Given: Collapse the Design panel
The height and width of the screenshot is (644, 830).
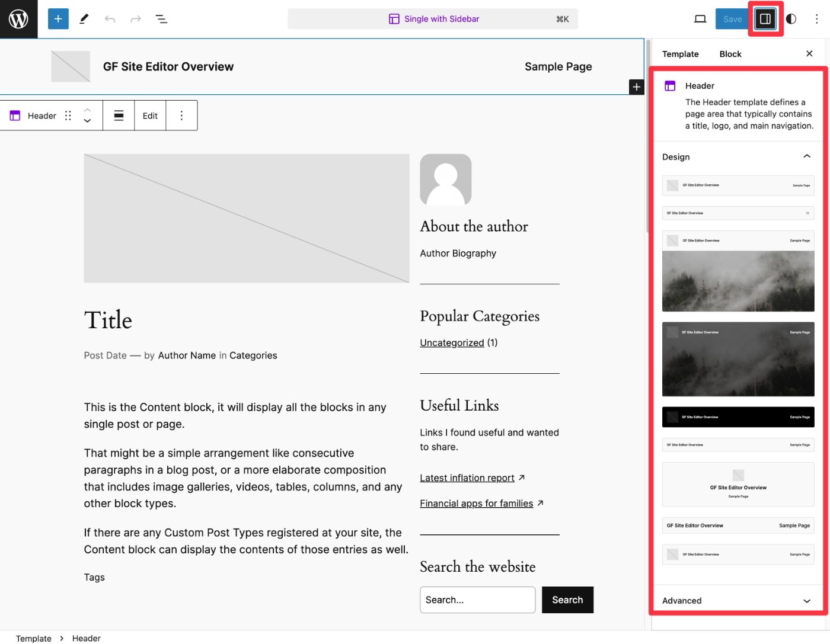Looking at the screenshot, I should pyautogui.click(x=738, y=156).
